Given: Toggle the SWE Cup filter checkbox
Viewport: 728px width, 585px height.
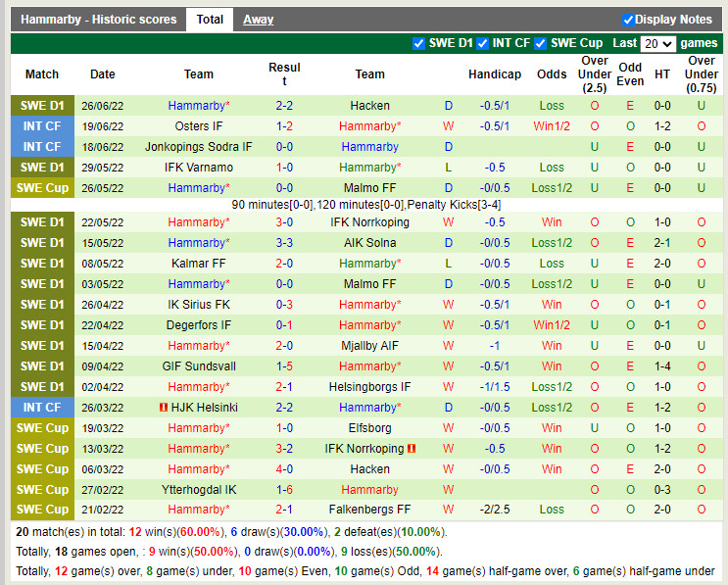Looking at the screenshot, I should pyautogui.click(x=542, y=43).
